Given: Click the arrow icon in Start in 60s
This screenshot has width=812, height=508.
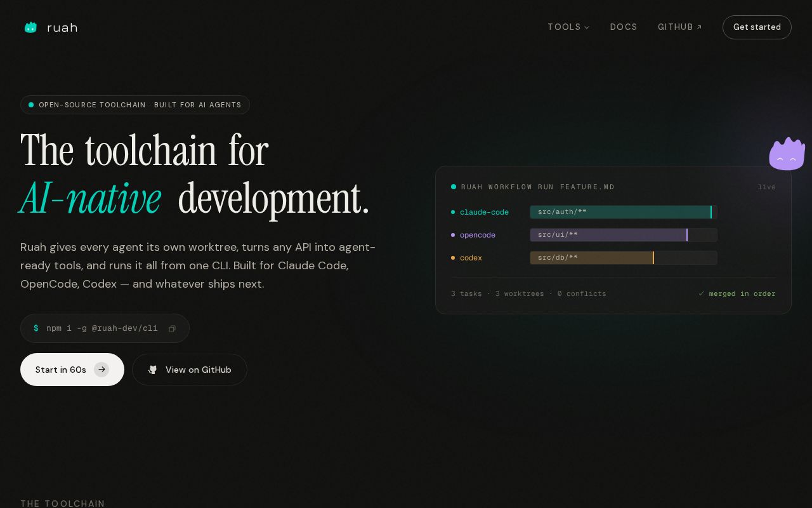Looking at the screenshot, I should (101, 370).
